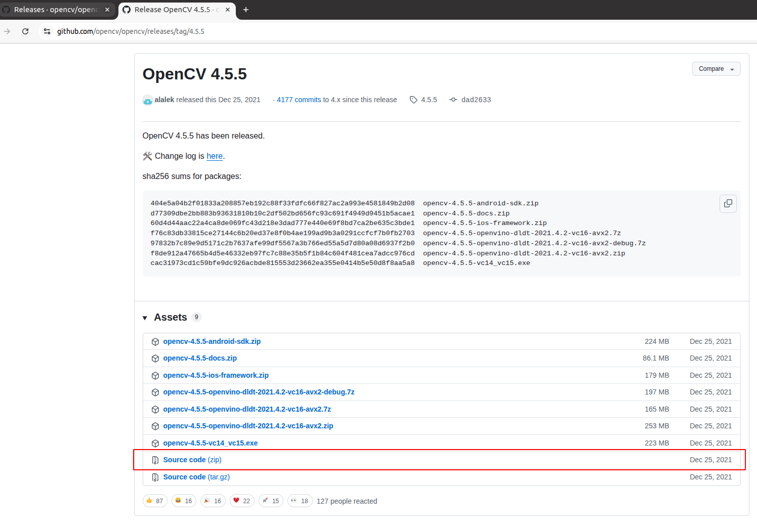Open the 4.5.5 tag link

coord(429,100)
